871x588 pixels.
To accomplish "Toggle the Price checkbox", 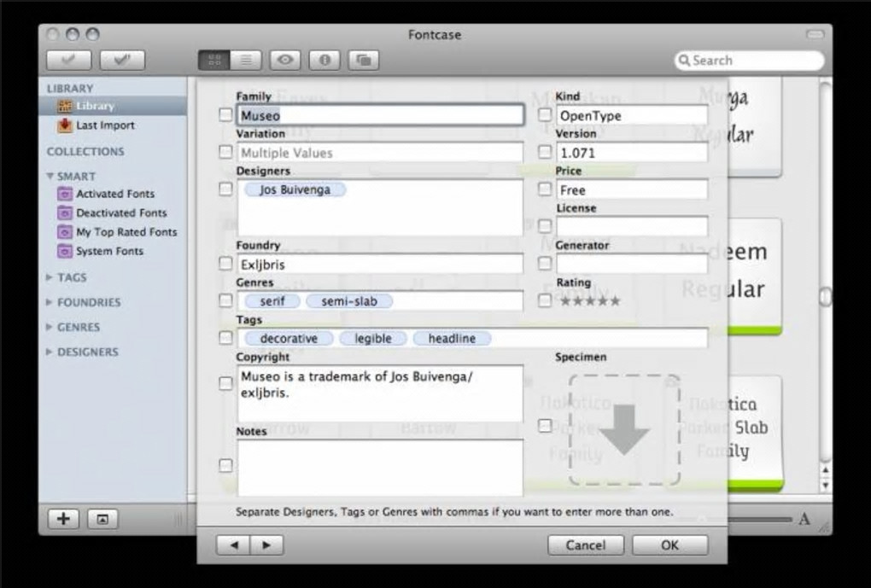I will [545, 189].
